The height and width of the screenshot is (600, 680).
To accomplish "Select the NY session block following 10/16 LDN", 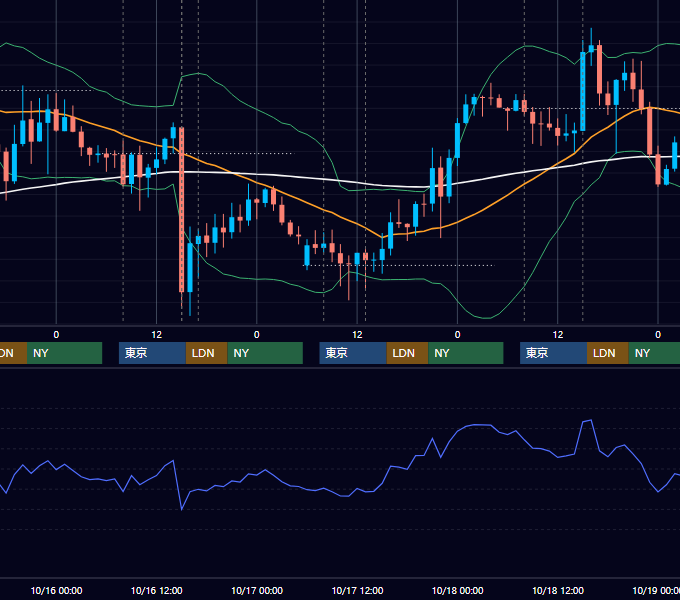I will click(265, 353).
